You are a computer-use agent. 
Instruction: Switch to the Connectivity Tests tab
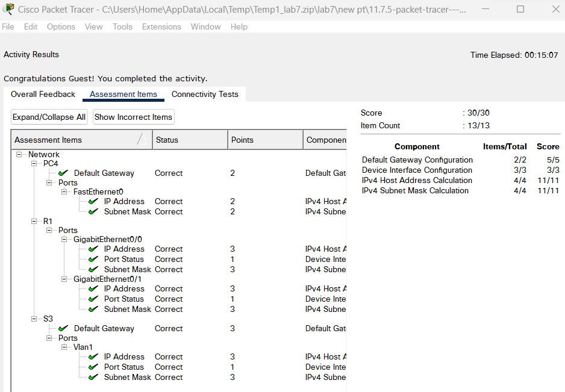tap(205, 94)
